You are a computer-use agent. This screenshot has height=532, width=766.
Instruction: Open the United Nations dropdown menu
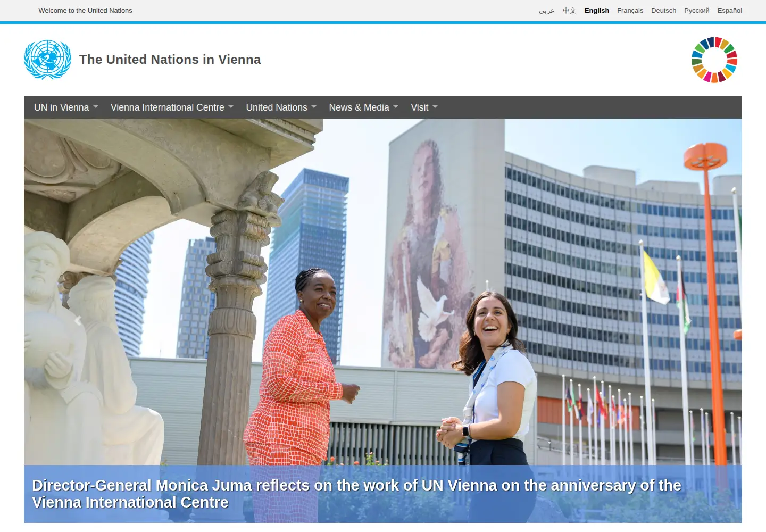[x=281, y=107]
